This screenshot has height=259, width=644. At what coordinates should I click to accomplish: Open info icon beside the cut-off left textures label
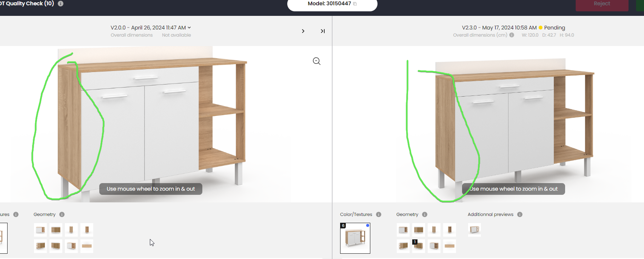click(16, 214)
